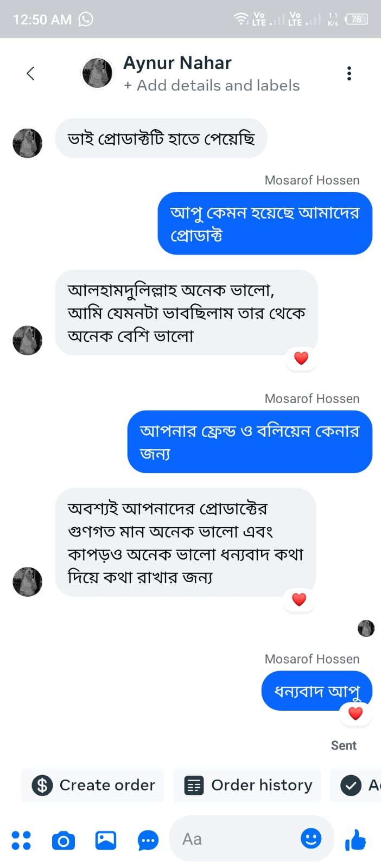Tap the small seen-indicator avatar
The width and height of the screenshot is (381, 868).
tap(366, 628)
